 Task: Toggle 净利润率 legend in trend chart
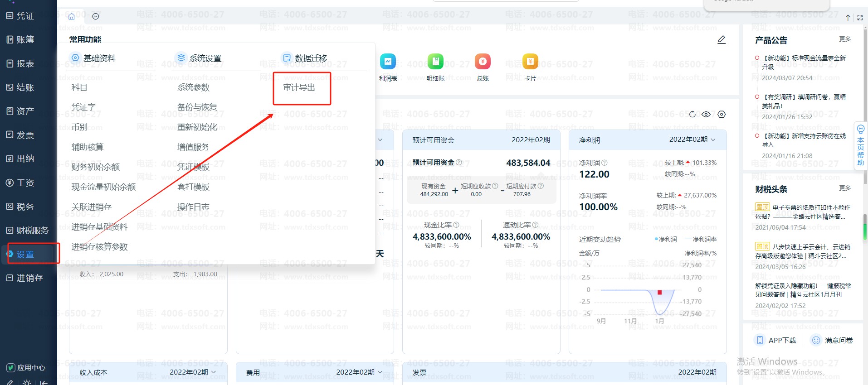(701, 239)
